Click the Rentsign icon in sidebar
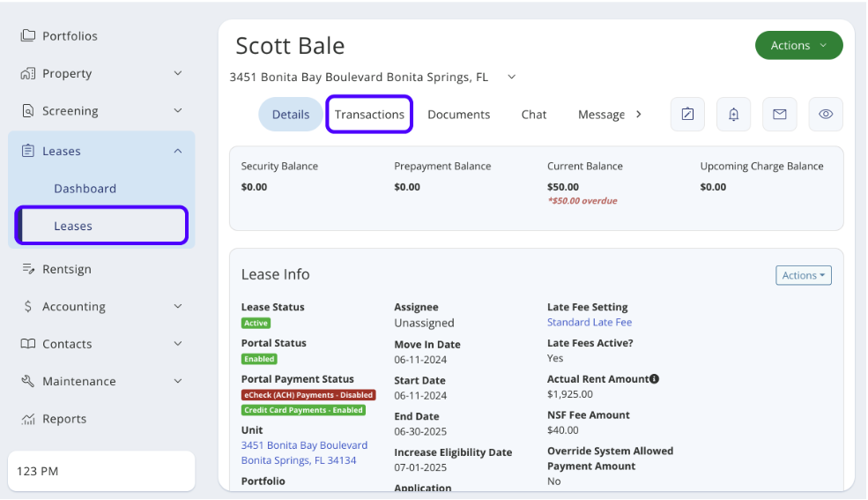 27,269
